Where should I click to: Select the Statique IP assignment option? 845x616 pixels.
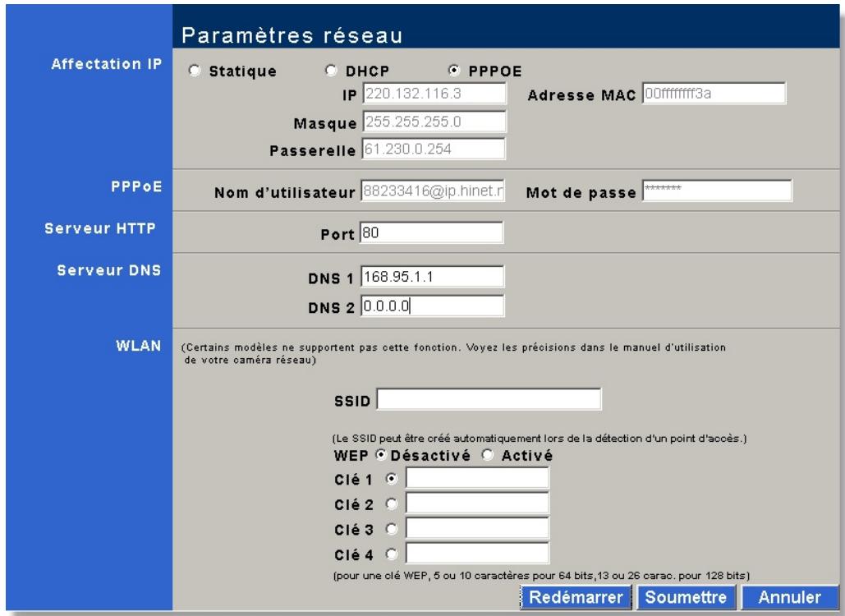[x=194, y=70]
